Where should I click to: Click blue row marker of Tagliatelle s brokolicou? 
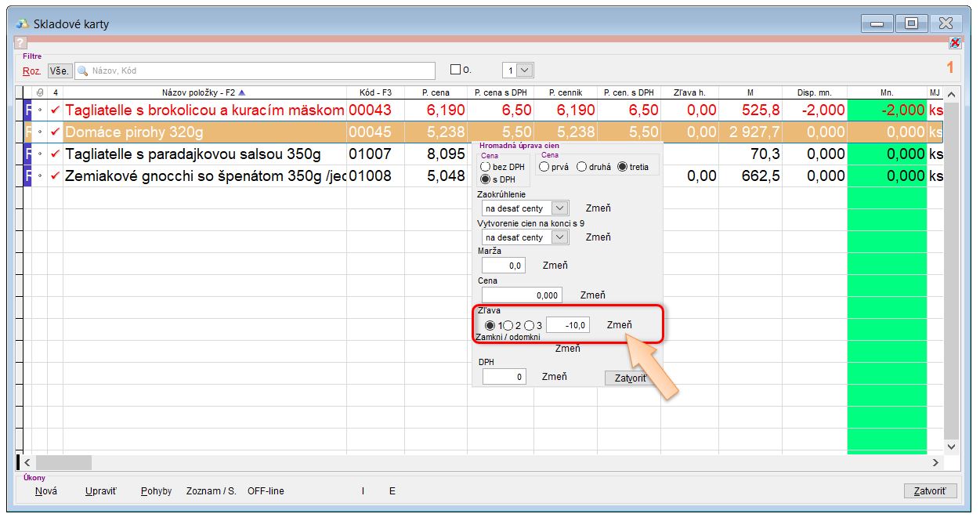pos(29,110)
